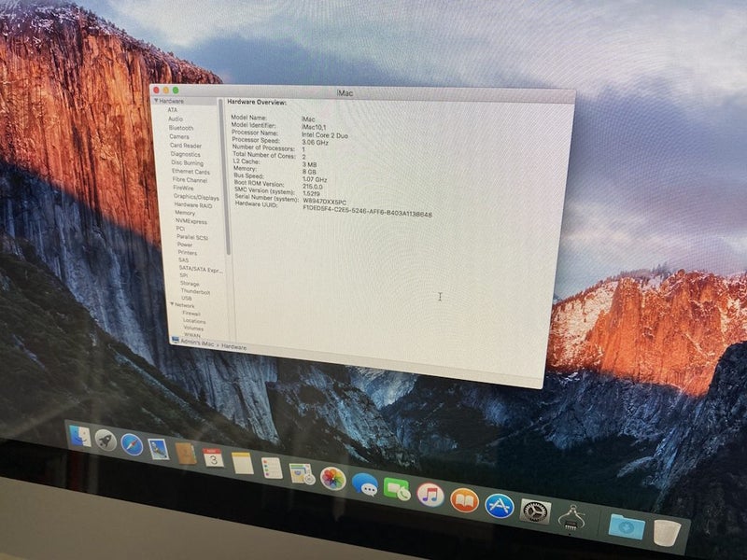747x560 pixels.
Task: Click computer icon in window path bar
Action: pos(176,340)
